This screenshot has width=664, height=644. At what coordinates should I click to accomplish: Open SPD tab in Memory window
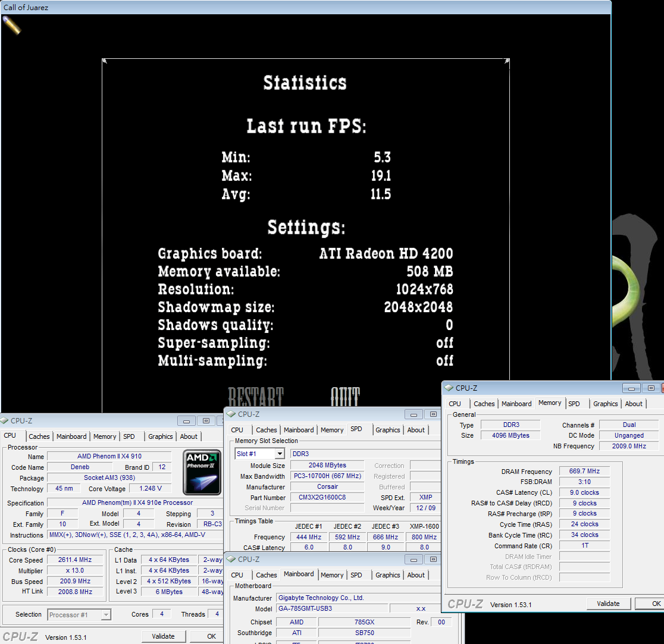pyautogui.click(x=574, y=404)
